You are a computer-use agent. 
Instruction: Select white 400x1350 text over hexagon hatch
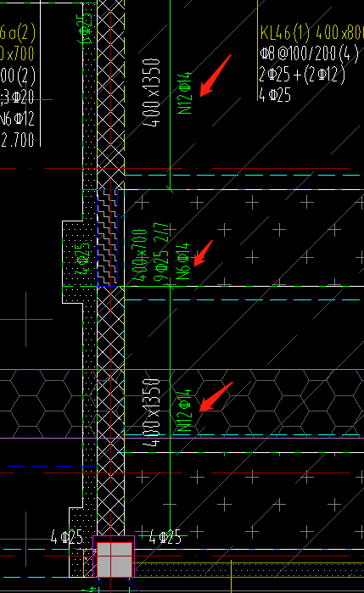tap(152, 412)
